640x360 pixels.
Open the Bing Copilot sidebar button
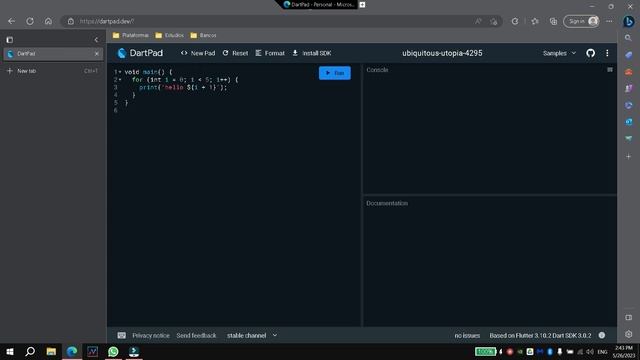pos(629,21)
